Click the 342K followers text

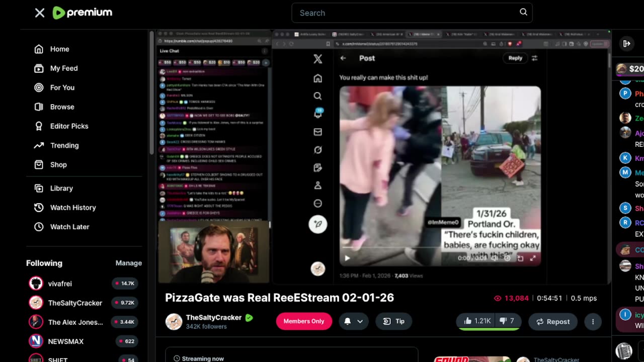pyautogui.click(x=206, y=327)
